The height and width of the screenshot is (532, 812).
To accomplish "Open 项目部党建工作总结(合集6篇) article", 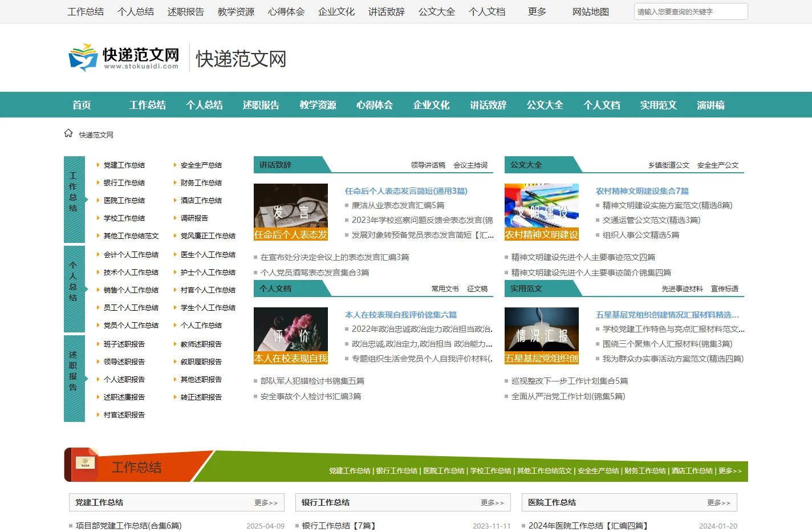I will point(129,526).
